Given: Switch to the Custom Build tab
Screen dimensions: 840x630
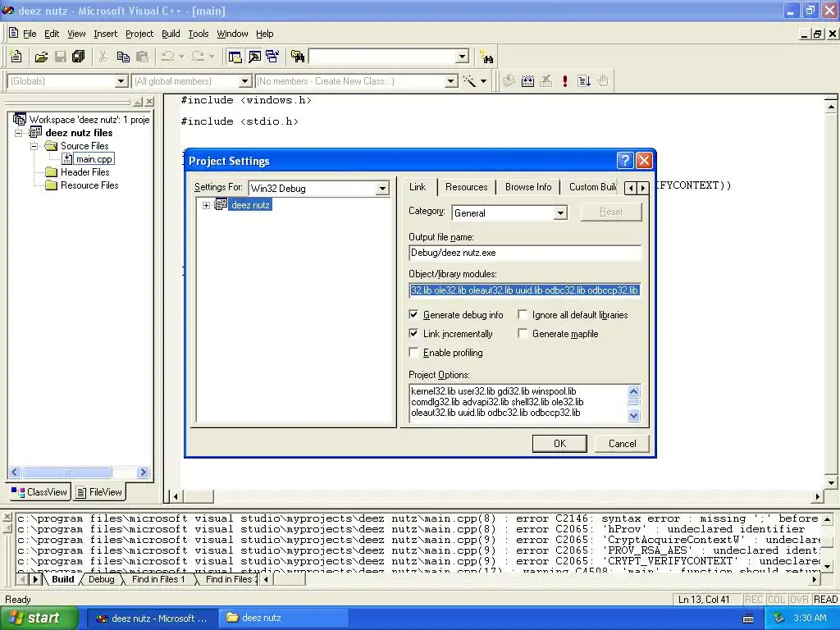Looking at the screenshot, I should tap(592, 187).
